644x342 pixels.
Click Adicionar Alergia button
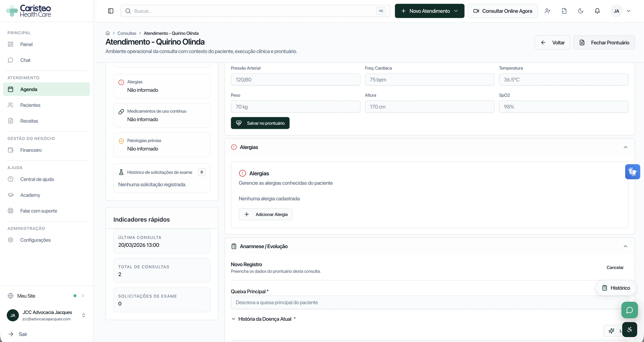(266, 214)
